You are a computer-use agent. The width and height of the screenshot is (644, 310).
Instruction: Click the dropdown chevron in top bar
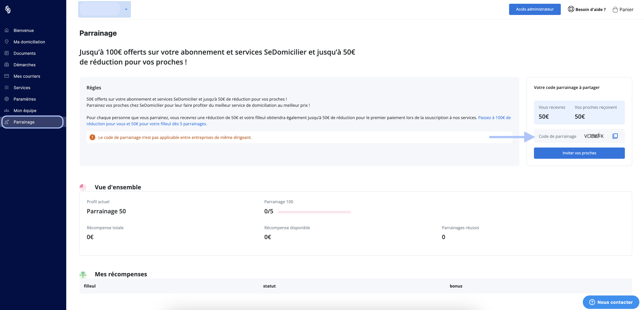click(126, 9)
